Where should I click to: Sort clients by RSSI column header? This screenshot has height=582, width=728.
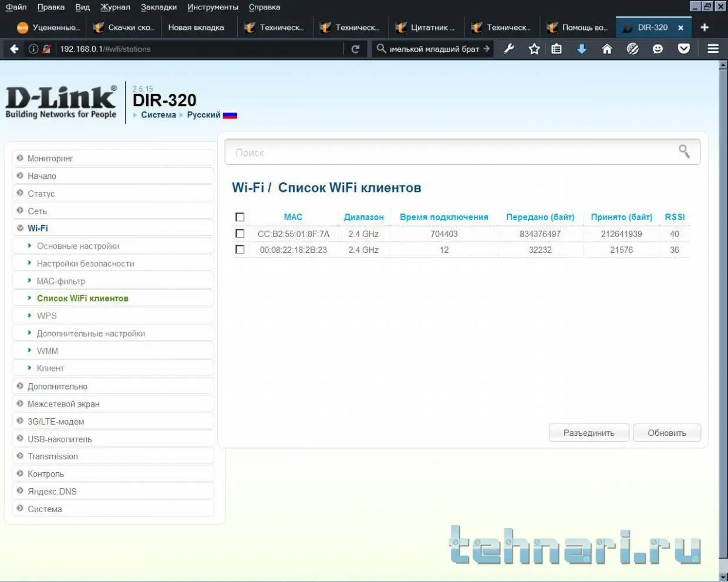coord(675,217)
